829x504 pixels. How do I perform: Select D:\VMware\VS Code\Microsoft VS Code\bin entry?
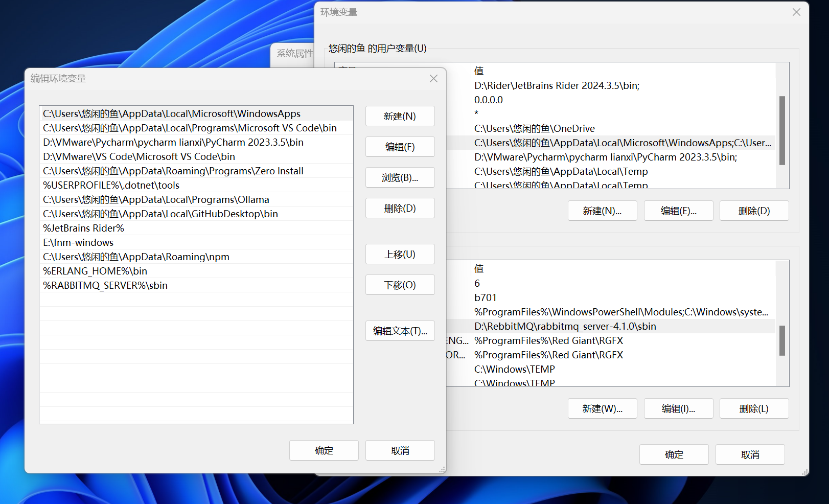196,156
